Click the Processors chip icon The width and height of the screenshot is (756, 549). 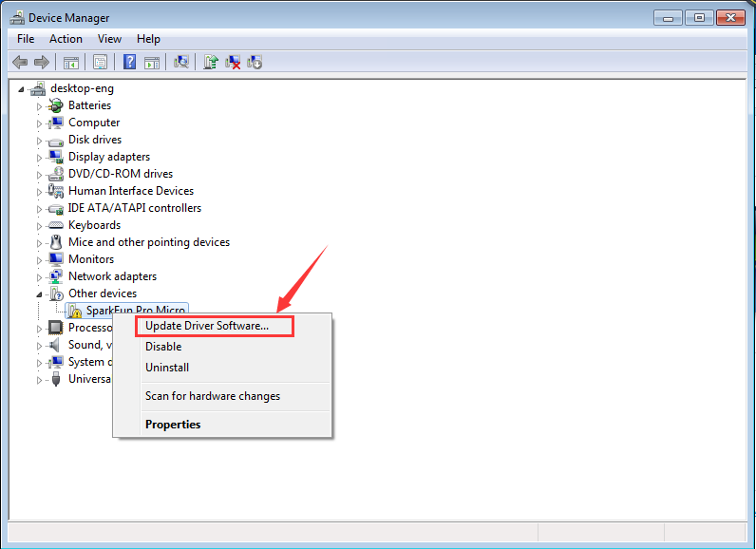coord(56,328)
